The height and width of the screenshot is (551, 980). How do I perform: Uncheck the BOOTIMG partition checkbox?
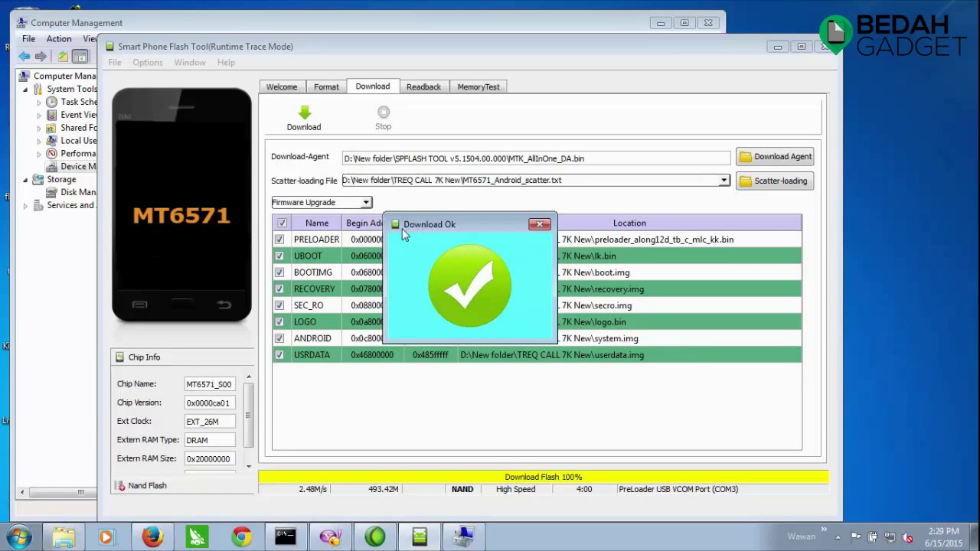[279, 272]
